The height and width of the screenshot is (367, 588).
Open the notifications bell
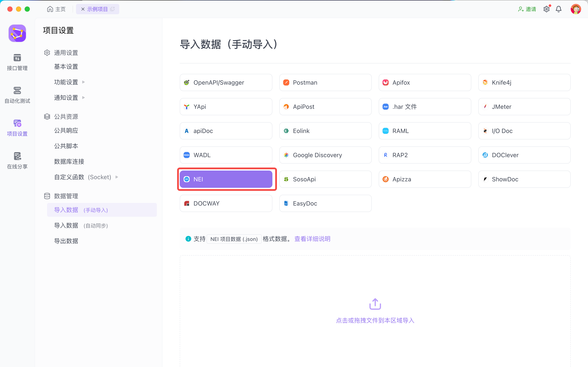[559, 9]
